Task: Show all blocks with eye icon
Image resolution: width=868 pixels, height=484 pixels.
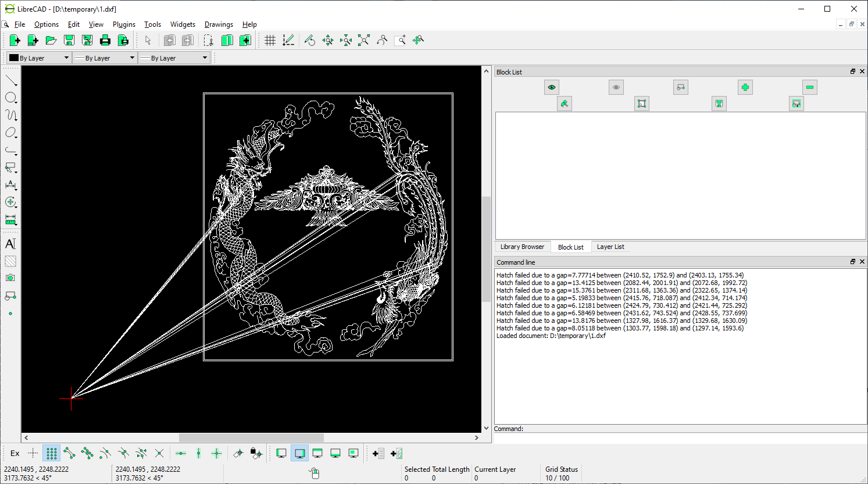Action: (552, 87)
